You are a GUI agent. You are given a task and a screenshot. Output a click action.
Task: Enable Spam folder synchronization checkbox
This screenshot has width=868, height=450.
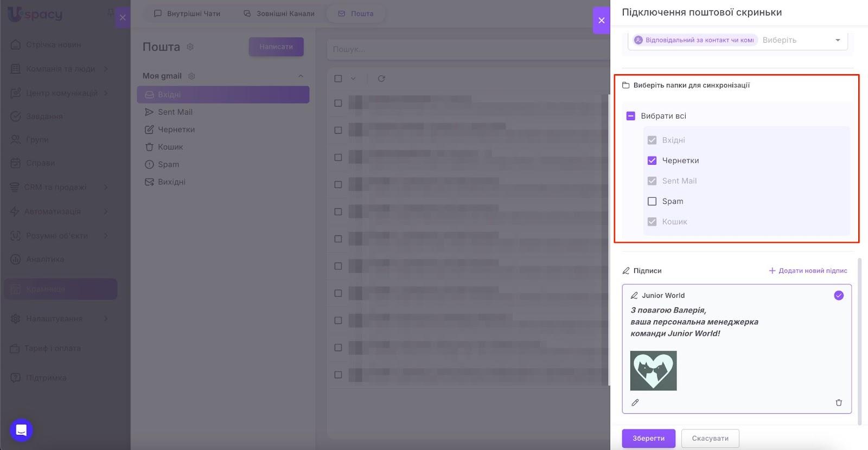pos(652,201)
